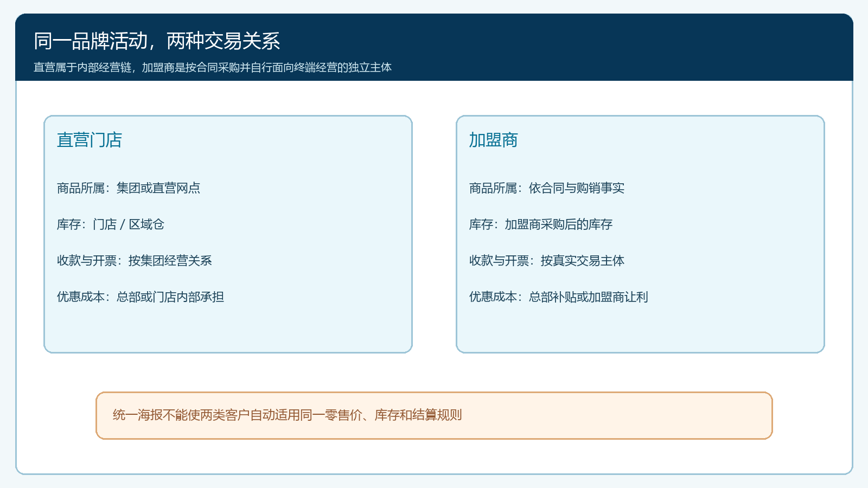Click the 直营门店 card heading

tap(90, 140)
